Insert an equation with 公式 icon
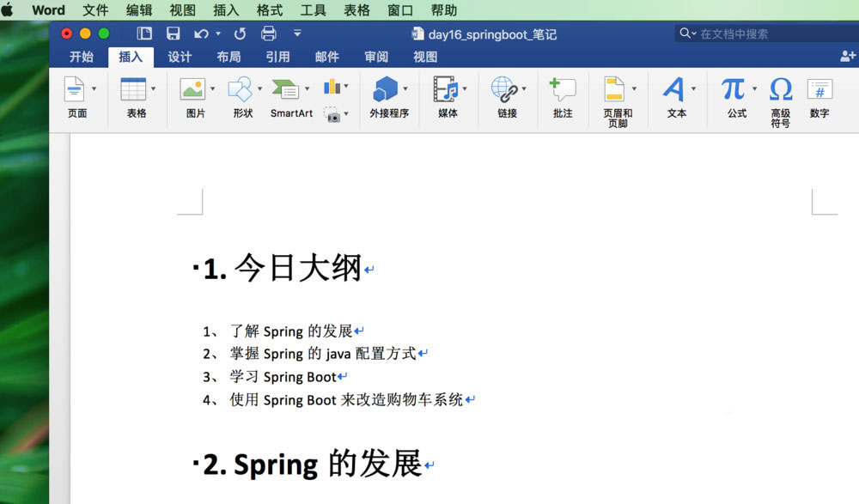This screenshot has width=859, height=504. coord(733,89)
